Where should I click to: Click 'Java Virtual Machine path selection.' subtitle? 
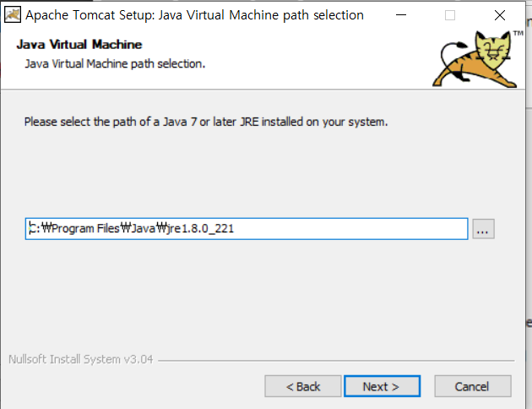click(115, 64)
